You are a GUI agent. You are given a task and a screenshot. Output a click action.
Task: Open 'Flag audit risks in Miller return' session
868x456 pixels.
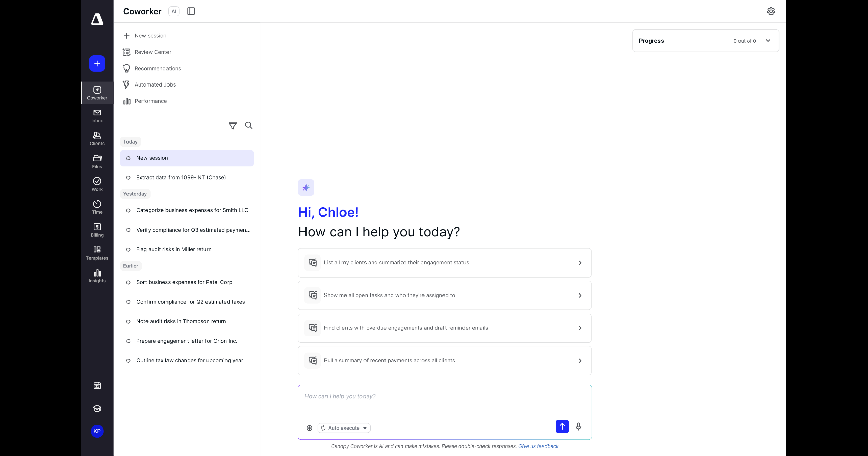(174, 249)
